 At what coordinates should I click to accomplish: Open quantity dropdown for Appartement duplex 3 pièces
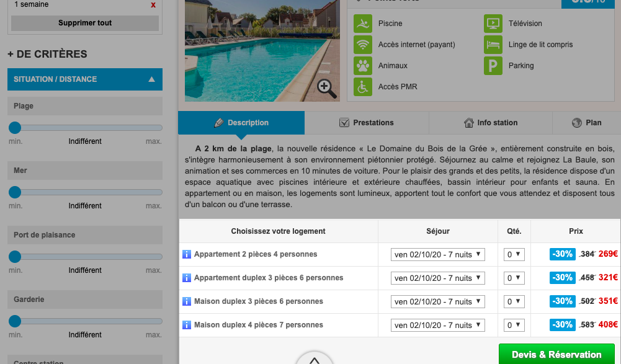click(x=514, y=278)
